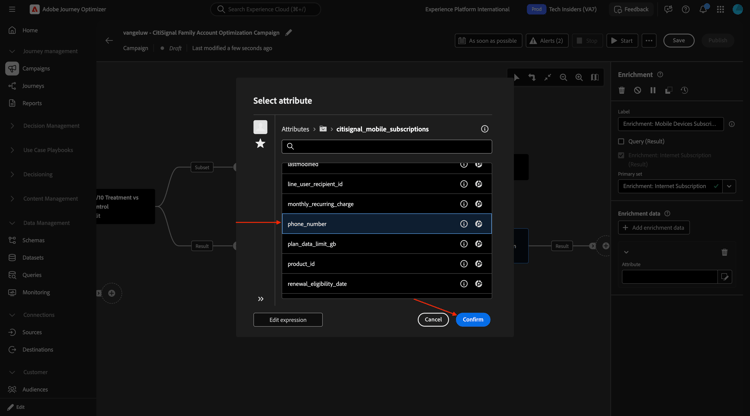
Task: Open the notifications bell
Action: point(703,9)
